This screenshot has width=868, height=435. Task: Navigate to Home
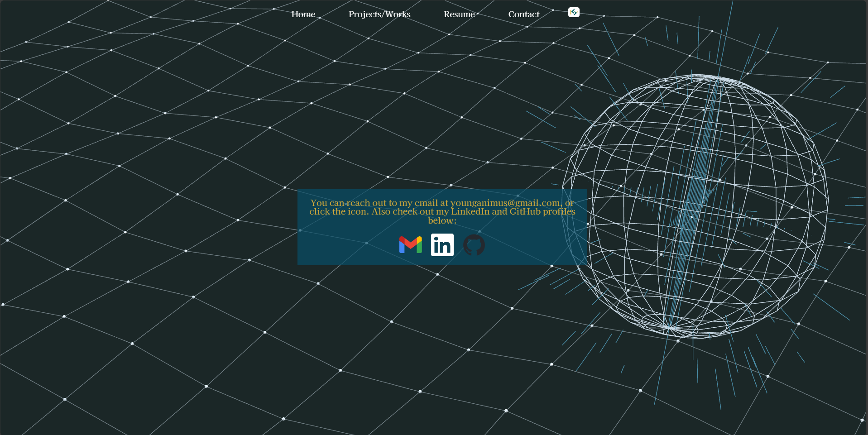(303, 14)
